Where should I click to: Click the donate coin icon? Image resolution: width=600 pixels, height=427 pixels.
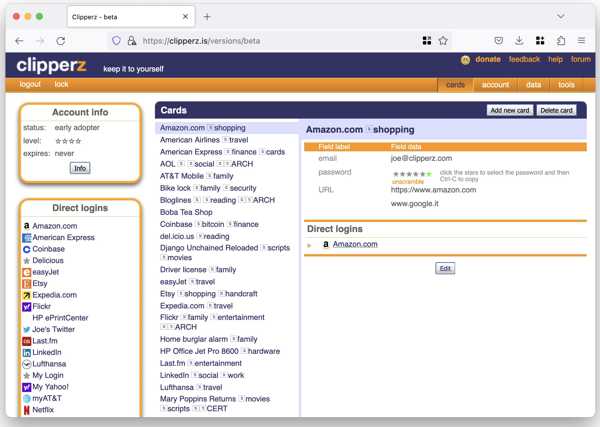465,60
